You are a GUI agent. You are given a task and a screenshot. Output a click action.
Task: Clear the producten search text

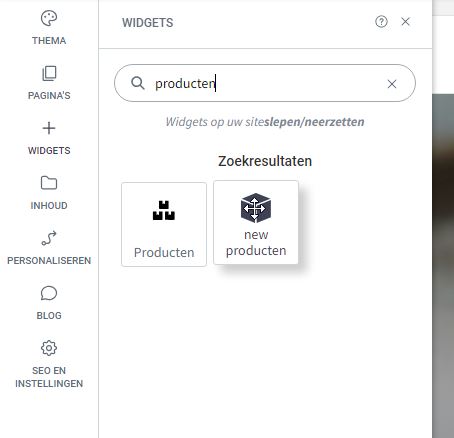coord(392,84)
